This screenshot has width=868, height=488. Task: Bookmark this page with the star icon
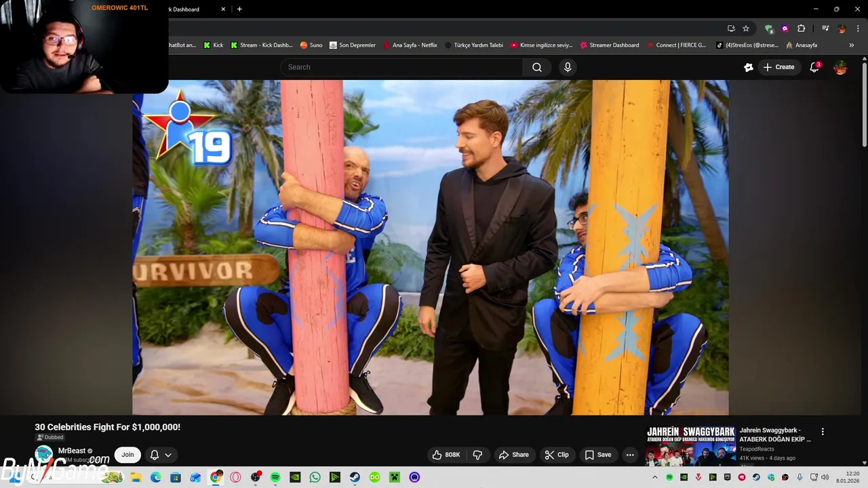746,28
